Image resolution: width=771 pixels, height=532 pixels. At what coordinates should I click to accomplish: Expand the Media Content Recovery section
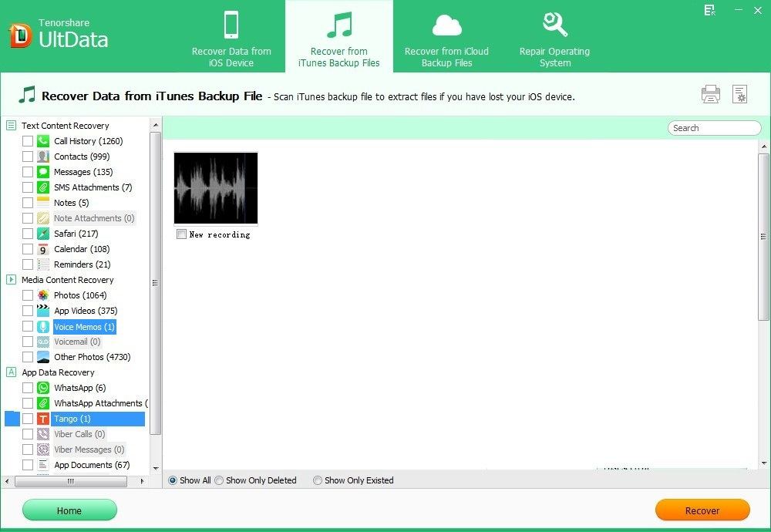coord(11,279)
